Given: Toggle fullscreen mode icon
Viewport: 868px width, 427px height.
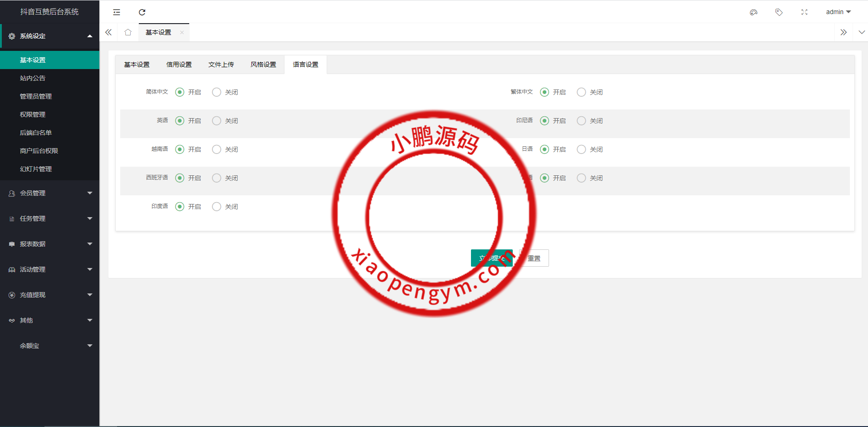Looking at the screenshot, I should click(804, 12).
